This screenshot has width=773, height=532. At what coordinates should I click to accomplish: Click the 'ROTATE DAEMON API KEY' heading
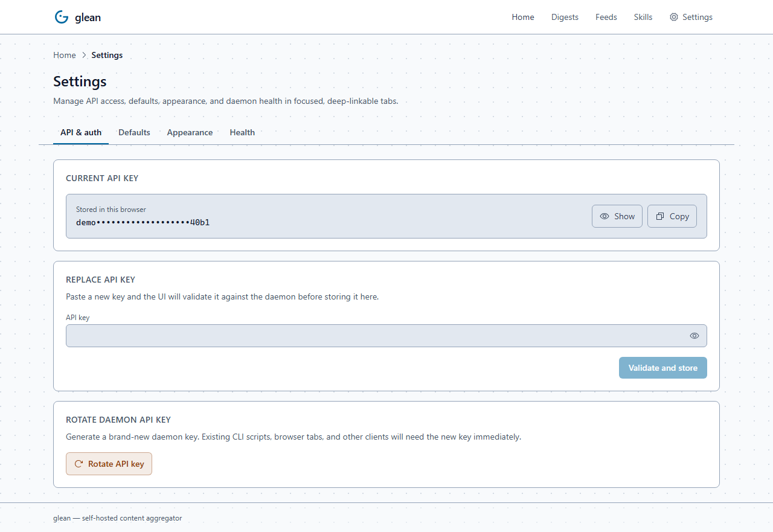click(x=118, y=420)
